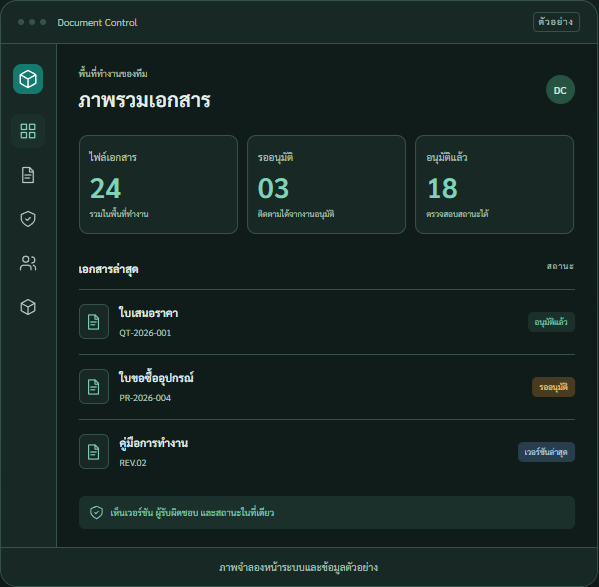Select the ใบเสนอราคา document title
The image size is (599, 587).
coord(148,313)
